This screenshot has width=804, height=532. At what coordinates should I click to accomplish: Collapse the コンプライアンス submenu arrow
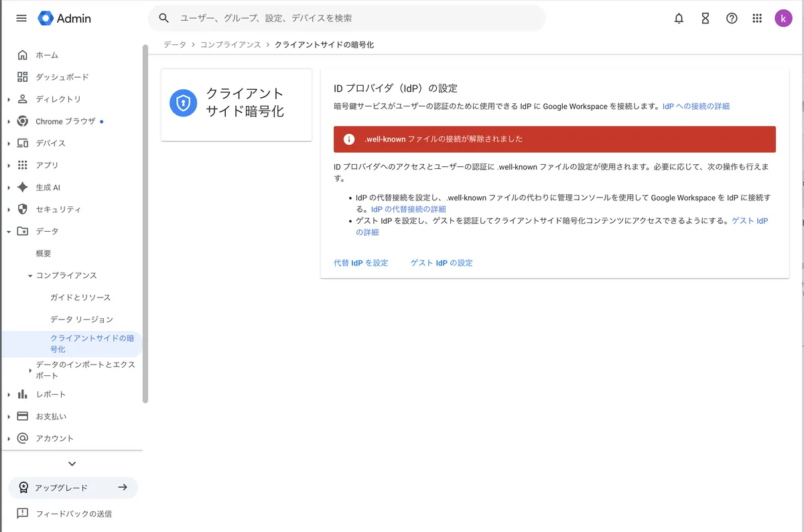30,275
